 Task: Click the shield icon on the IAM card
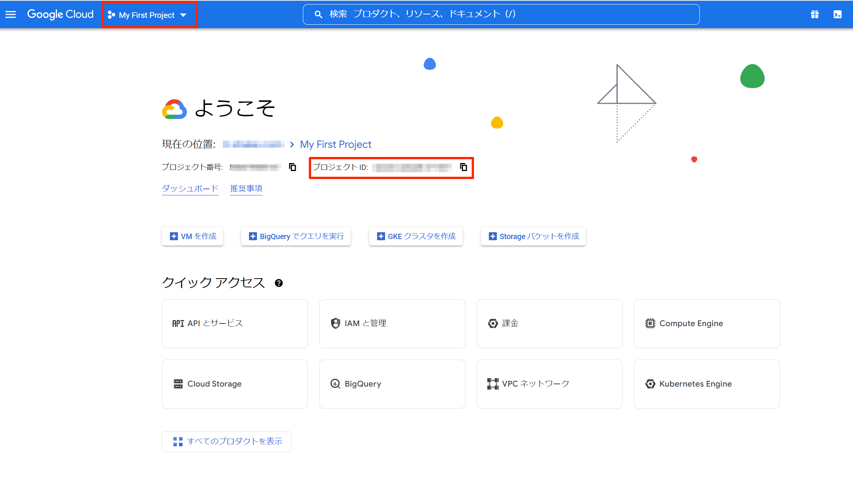[335, 323]
